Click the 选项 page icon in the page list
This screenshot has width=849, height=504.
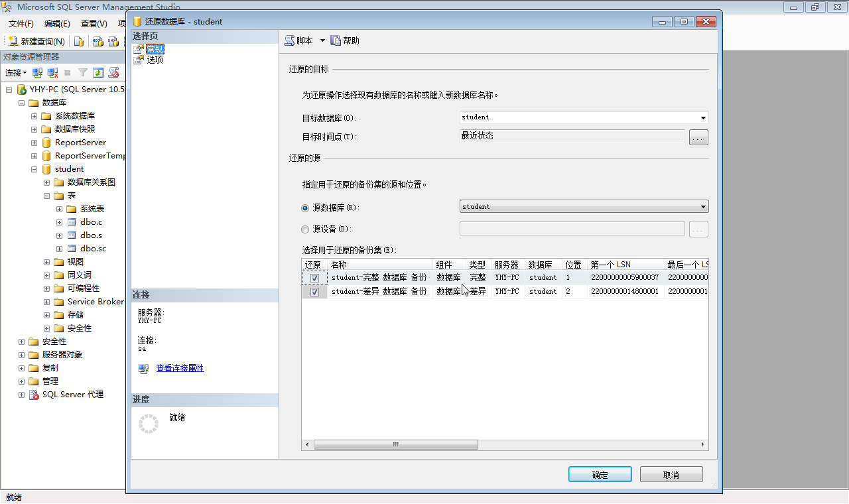click(x=138, y=60)
